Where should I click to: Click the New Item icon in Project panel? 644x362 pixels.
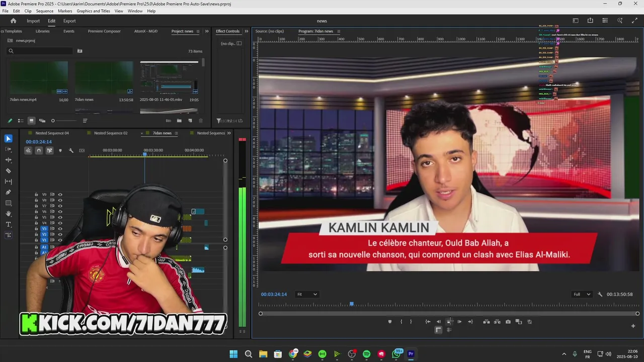[x=190, y=121]
